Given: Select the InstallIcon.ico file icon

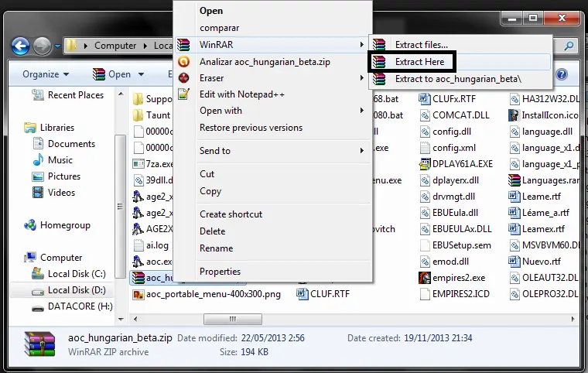Looking at the screenshot, I should coord(514,115).
